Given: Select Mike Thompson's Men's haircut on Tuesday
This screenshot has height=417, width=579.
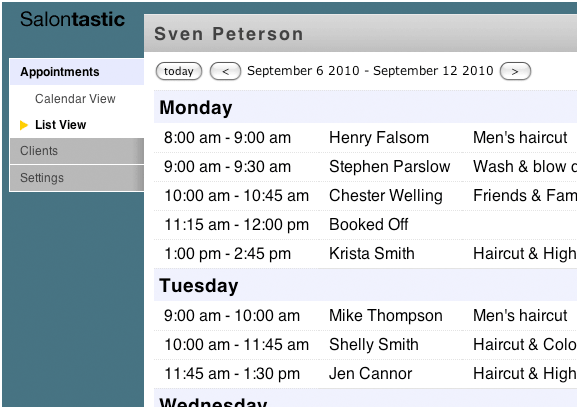Looking at the screenshot, I should (x=366, y=316).
